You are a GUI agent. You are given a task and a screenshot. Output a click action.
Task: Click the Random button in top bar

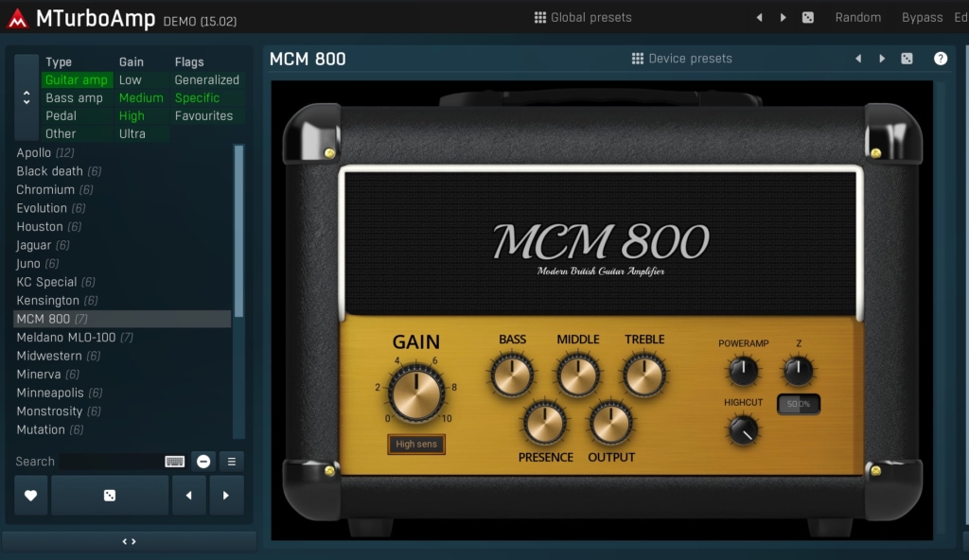click(x=857, y=17)
